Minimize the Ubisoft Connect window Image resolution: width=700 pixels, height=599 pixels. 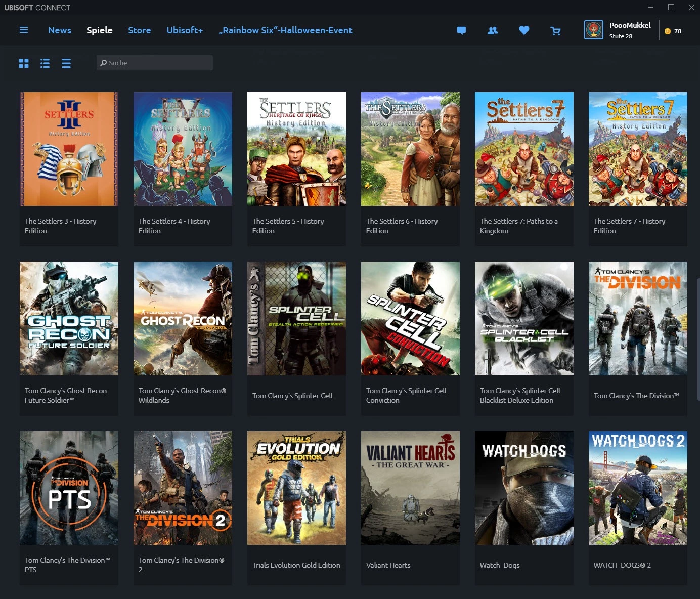[x=651, y=7]
